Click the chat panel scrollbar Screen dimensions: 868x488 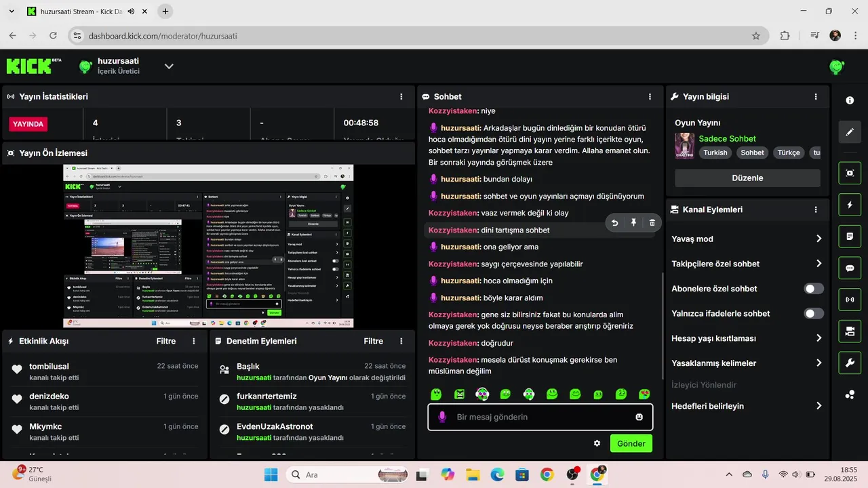[x=662, y=325]
